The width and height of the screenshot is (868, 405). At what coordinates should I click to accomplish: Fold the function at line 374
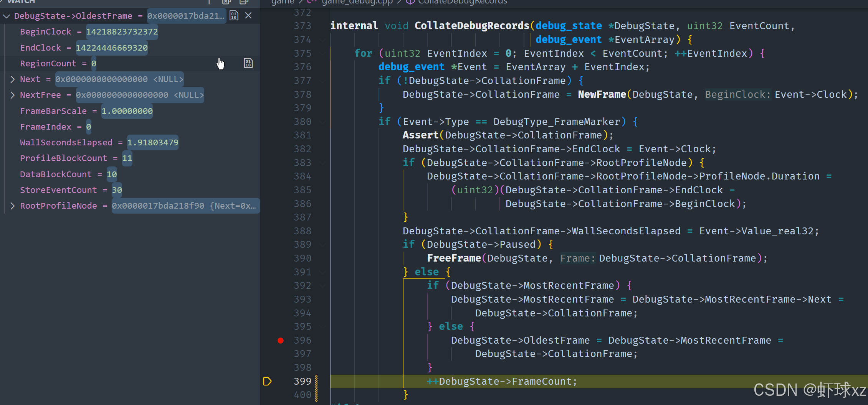(323, 40)
